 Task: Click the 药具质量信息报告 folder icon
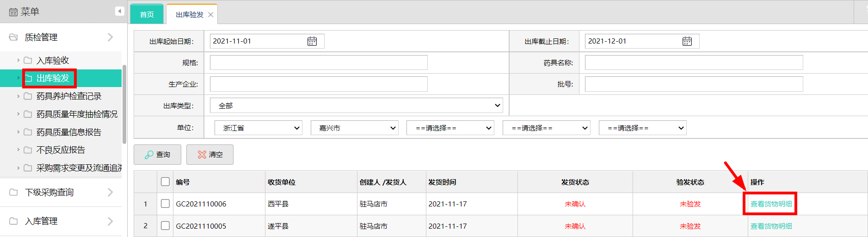[28, 132]
